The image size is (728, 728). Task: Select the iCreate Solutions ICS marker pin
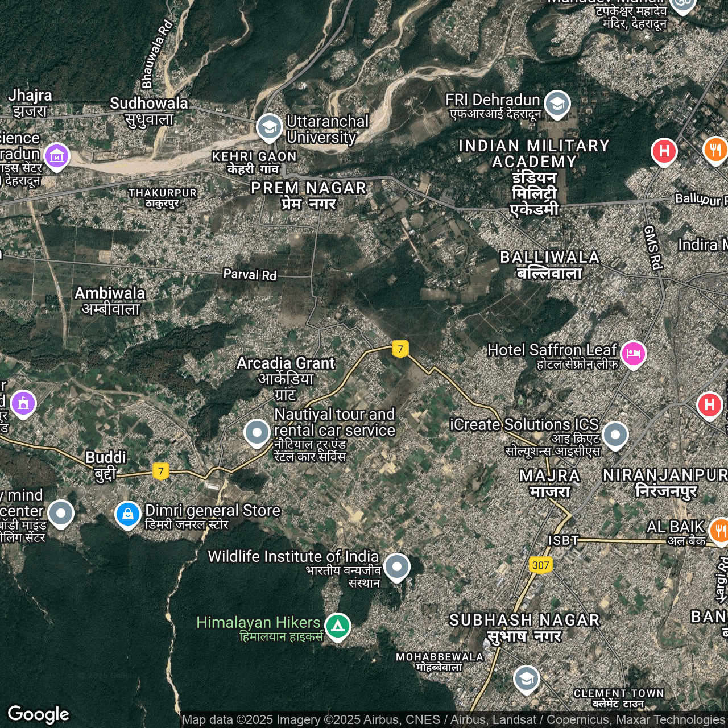point(615,435)
